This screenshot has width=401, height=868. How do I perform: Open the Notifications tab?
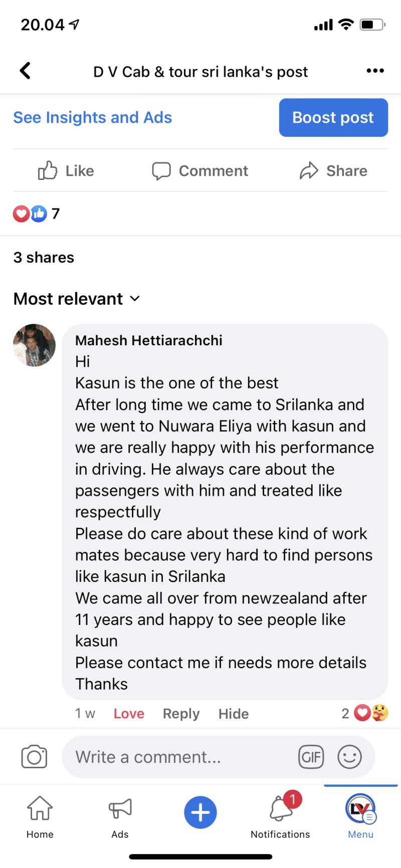280,818
